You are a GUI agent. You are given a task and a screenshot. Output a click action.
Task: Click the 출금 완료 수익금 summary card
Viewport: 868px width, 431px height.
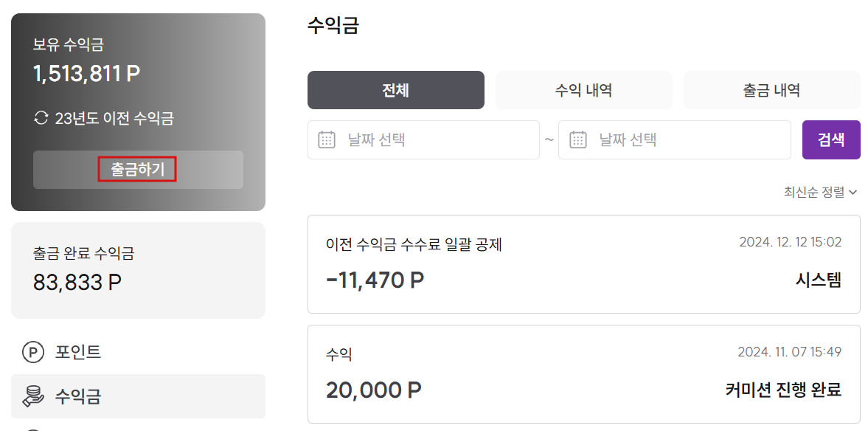pyautogui.click(x=138, y=270)
